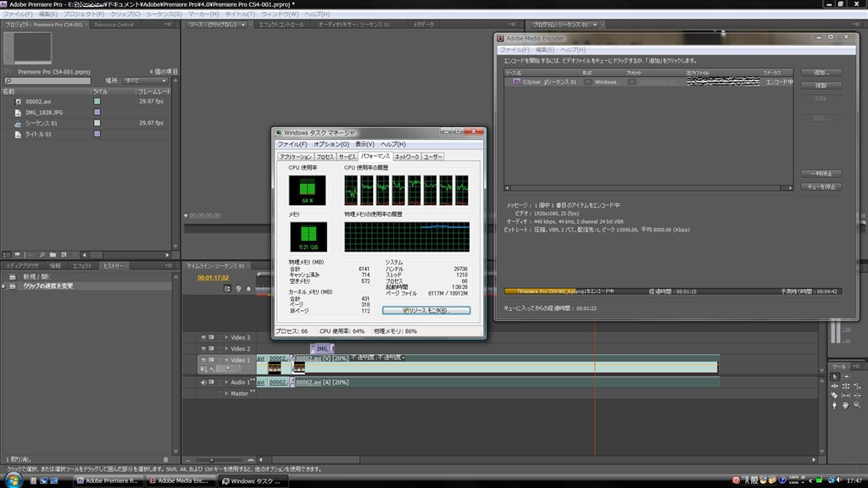The height and width of the screenshot is (488, 868).
Task: Click the 00002.avi clip icon in project panel
Action: 19,101
